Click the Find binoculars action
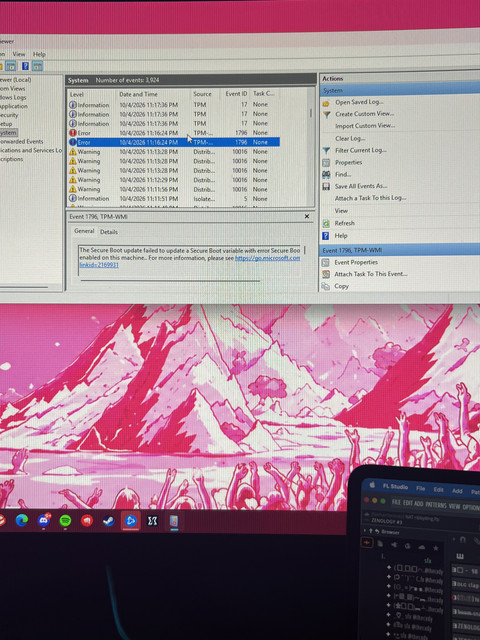The height and width of the screenshot is (640, 480). point(343,174)
